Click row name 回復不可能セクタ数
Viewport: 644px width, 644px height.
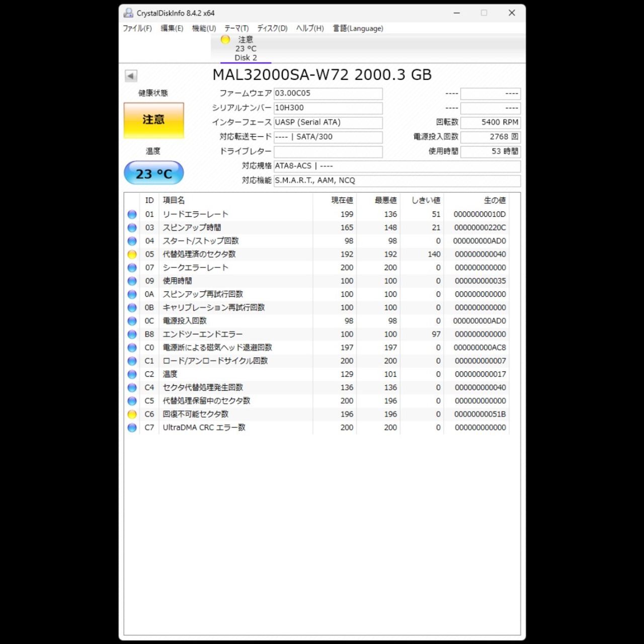pyautogui.click(x=195, y=414)
